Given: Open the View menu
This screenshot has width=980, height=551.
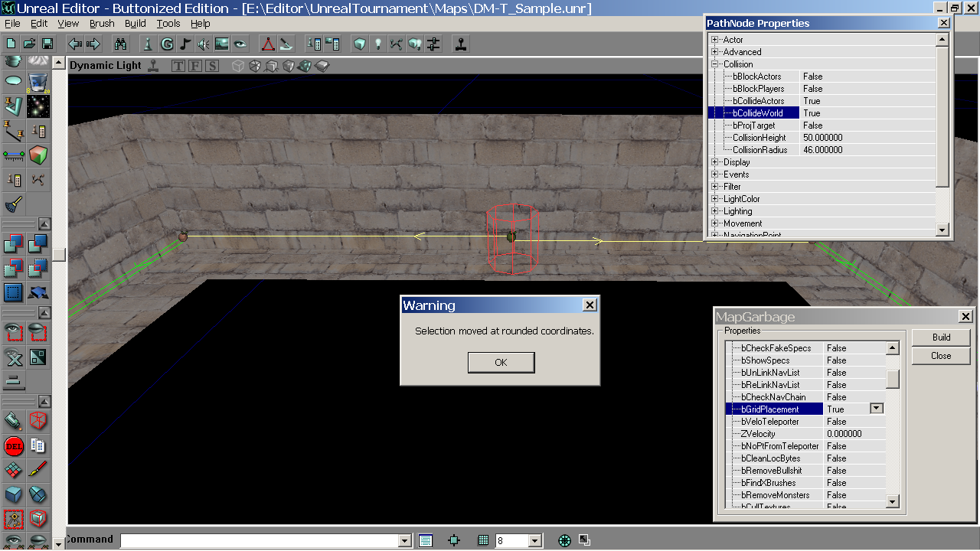Looking at the screenshot, I should tap(68, 24).
